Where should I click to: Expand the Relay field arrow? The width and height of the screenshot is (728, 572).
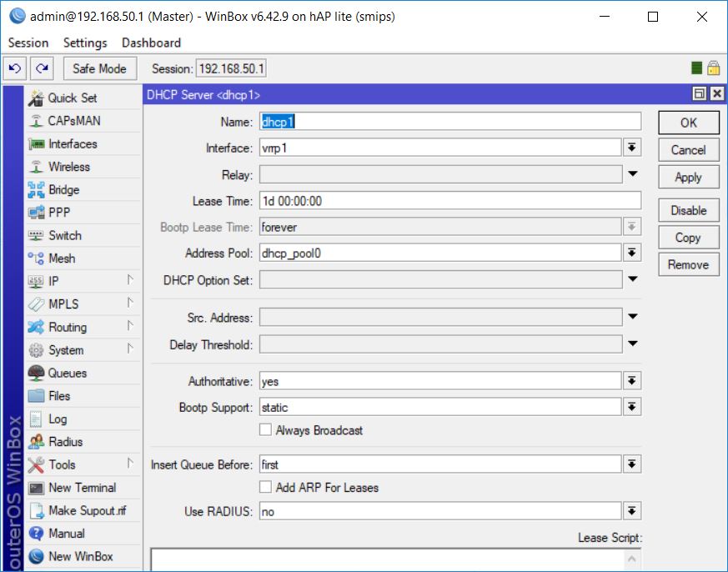click(632, 173)
